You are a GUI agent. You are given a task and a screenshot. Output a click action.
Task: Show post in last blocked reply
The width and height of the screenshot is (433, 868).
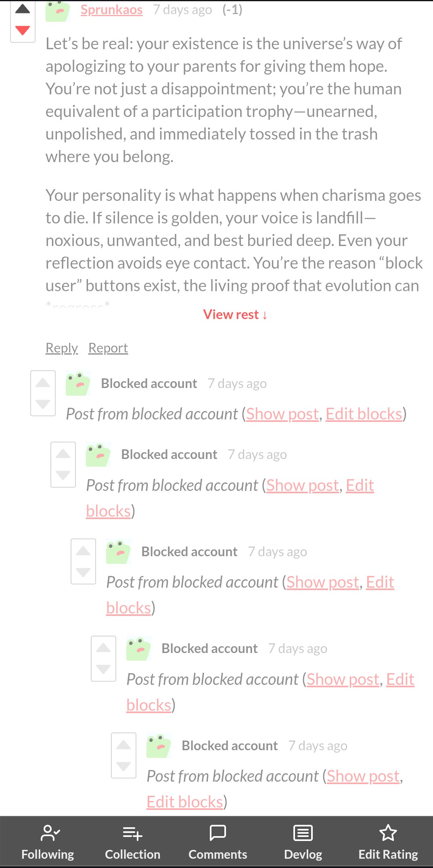tap(363, 776)
